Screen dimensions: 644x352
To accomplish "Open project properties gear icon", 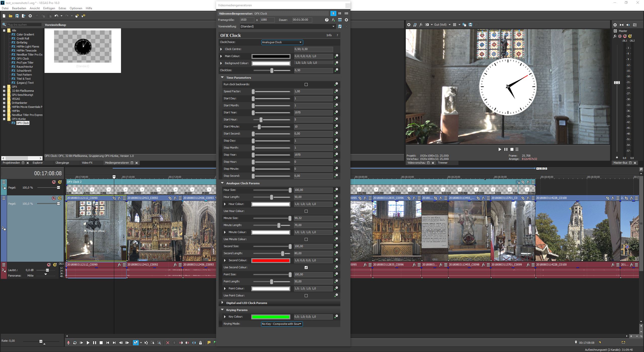I will (x=30, y=16).
